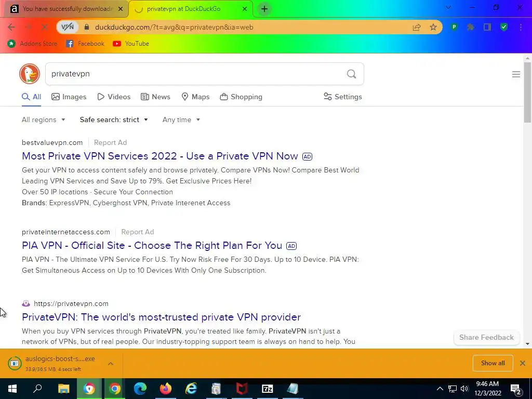
Task: Open Settings dropdown in search tabs
Action: pos(343,97)
